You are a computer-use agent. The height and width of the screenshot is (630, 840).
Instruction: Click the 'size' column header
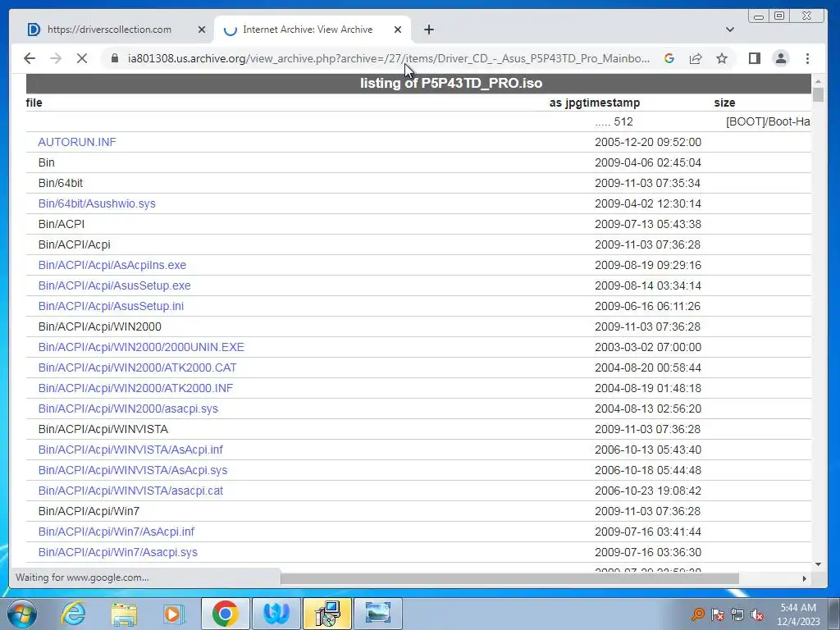click(724, 103)
